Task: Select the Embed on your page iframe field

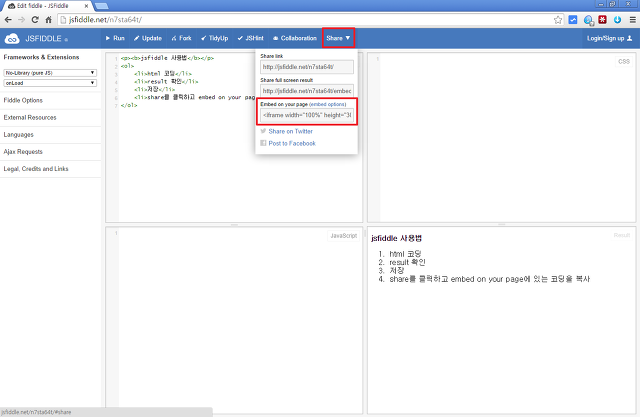Action: click(x=307, y=115)
